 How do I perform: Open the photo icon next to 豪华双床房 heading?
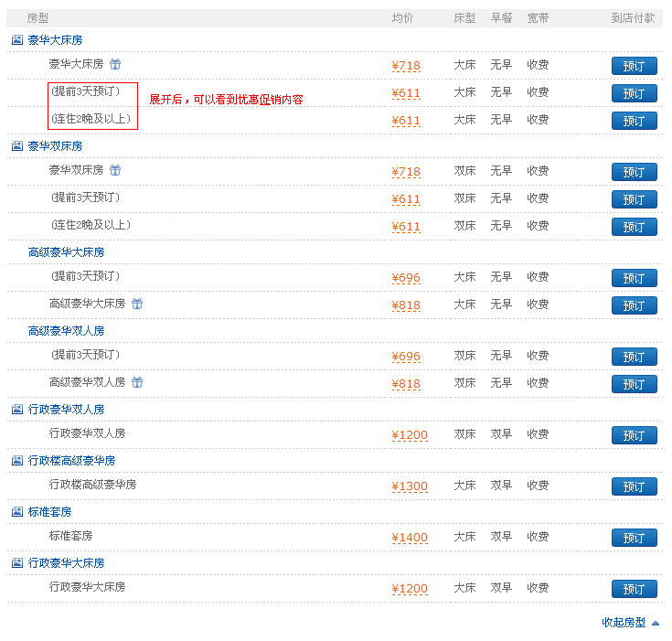tap(16, 146)
